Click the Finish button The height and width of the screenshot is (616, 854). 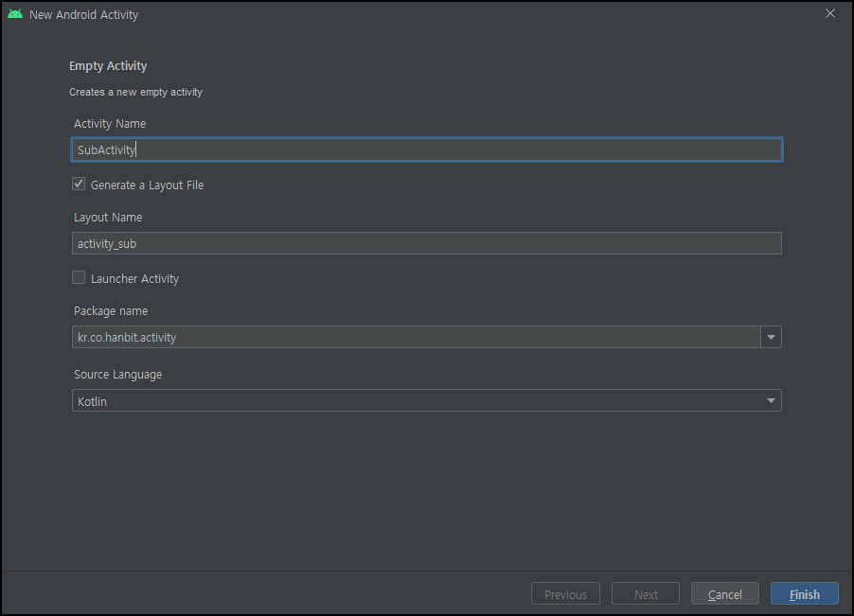click(805, 593)
